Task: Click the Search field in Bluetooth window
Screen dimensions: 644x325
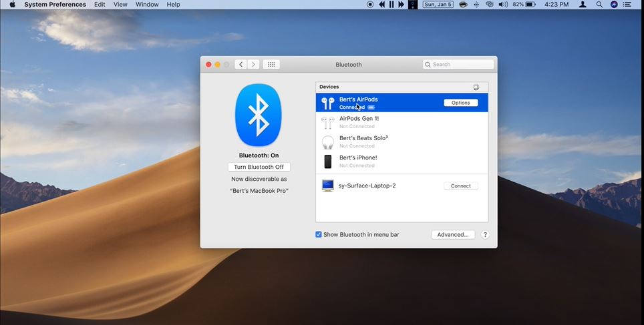Action: [x=458, y=65]
